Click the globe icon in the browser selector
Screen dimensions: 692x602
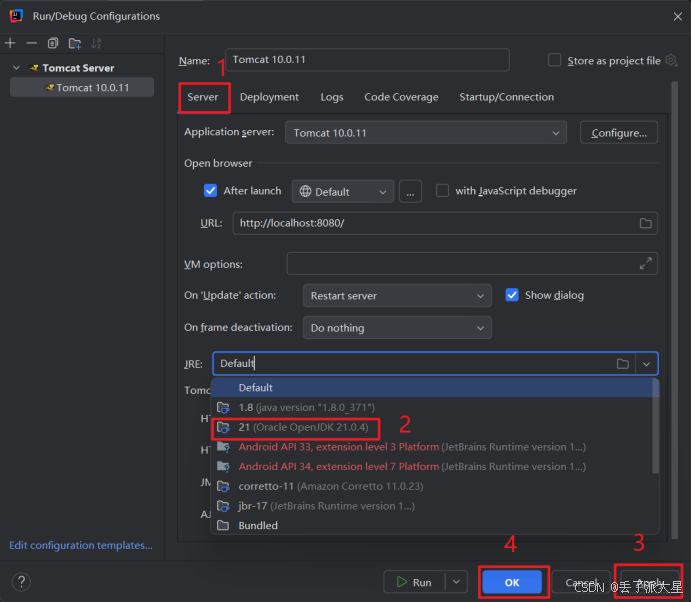click(305, 192)
